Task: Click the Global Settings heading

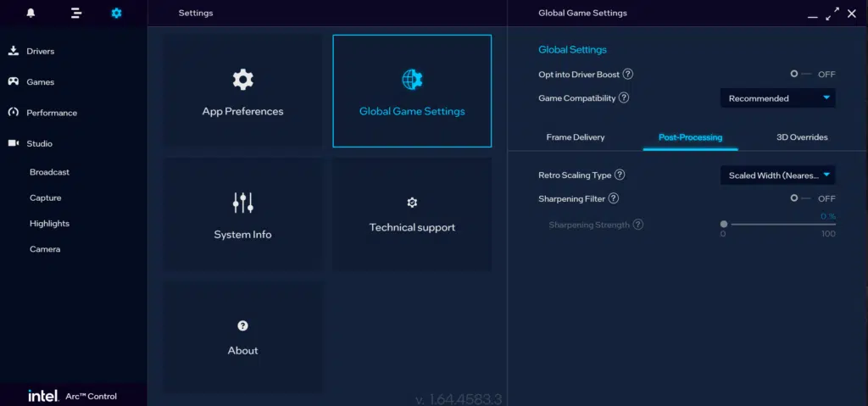Action: point(572,50)
